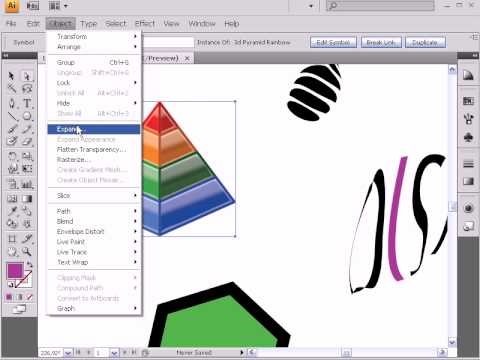
Task: Select the Rotate tool
Action: pos(12,156)
